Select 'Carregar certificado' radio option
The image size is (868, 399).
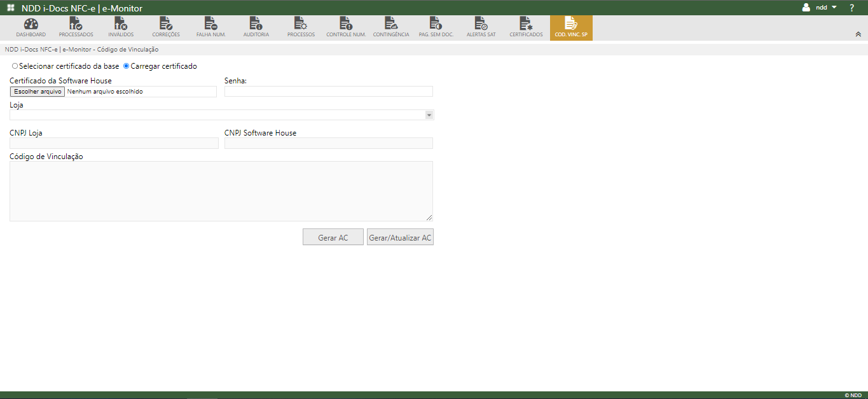click(126, 66)
